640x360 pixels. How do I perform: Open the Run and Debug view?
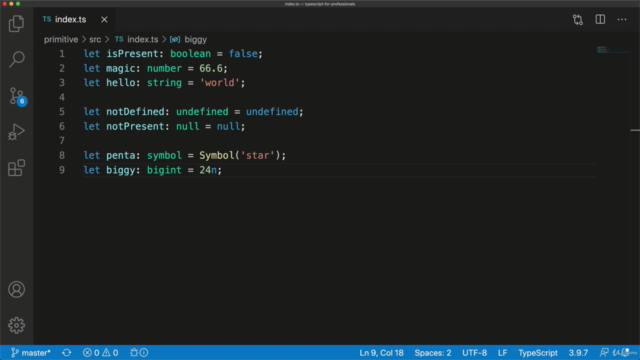tap(16, 132)
